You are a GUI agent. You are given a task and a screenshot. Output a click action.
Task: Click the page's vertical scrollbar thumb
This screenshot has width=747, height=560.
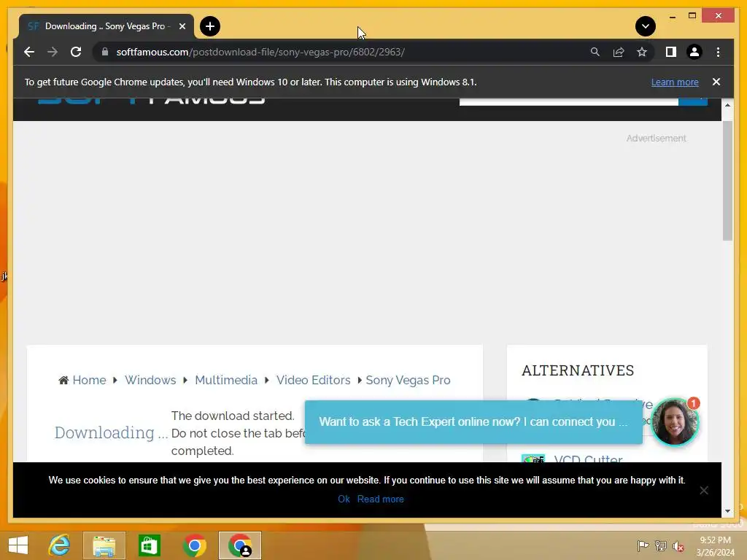click(x=727, y=181)
